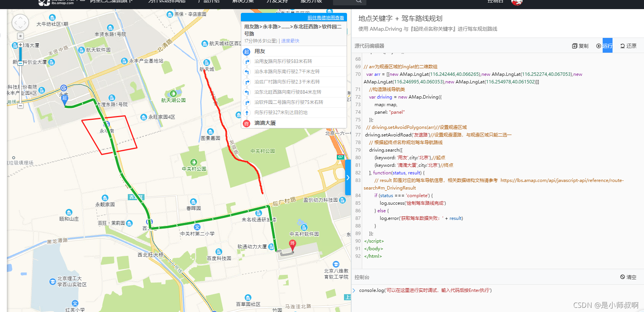Click the 后厂村路 road label

point(284,201)
